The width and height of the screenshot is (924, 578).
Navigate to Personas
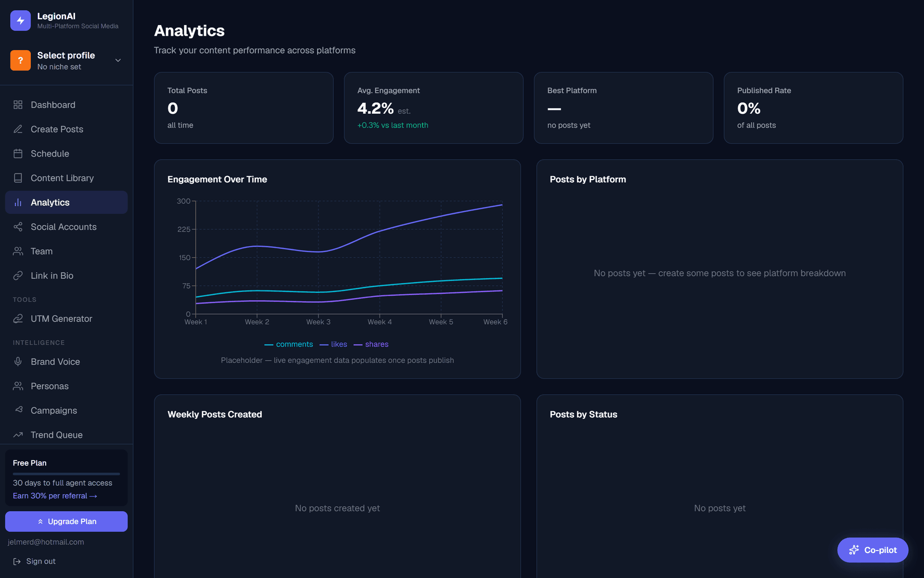tap(66, 386)
